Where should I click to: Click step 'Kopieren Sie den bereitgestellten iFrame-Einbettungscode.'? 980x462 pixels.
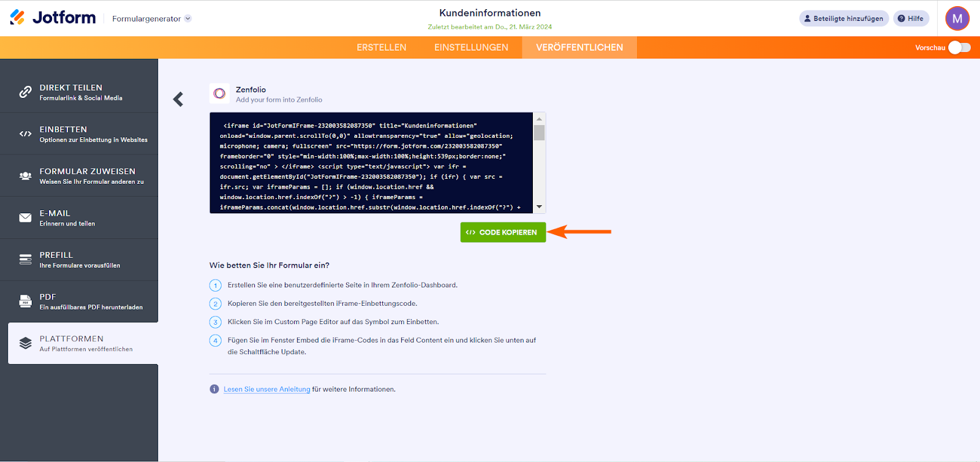point(322,303)
